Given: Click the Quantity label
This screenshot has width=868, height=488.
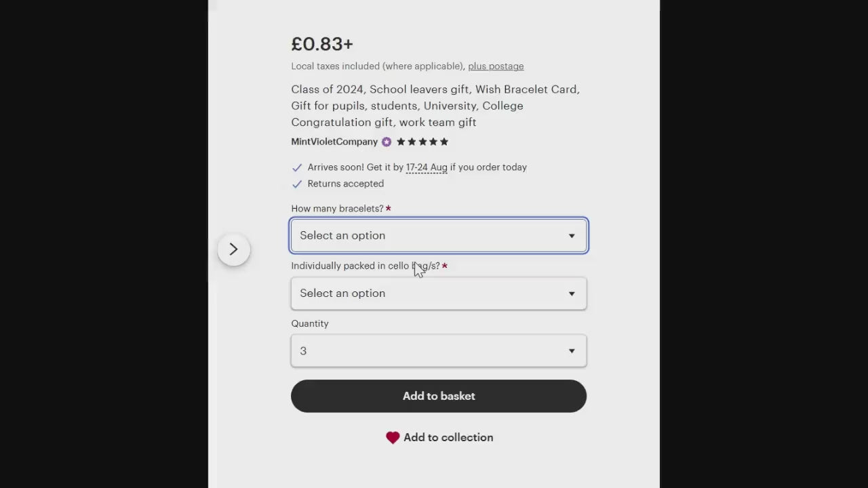Looking at the screenshot, I should [310, 324].
